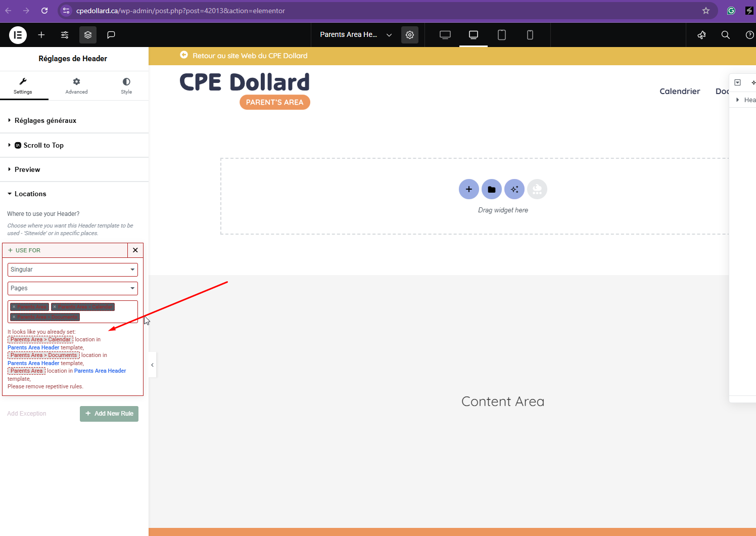Open Parents Area Header link after Calendar

pos(33,347)
